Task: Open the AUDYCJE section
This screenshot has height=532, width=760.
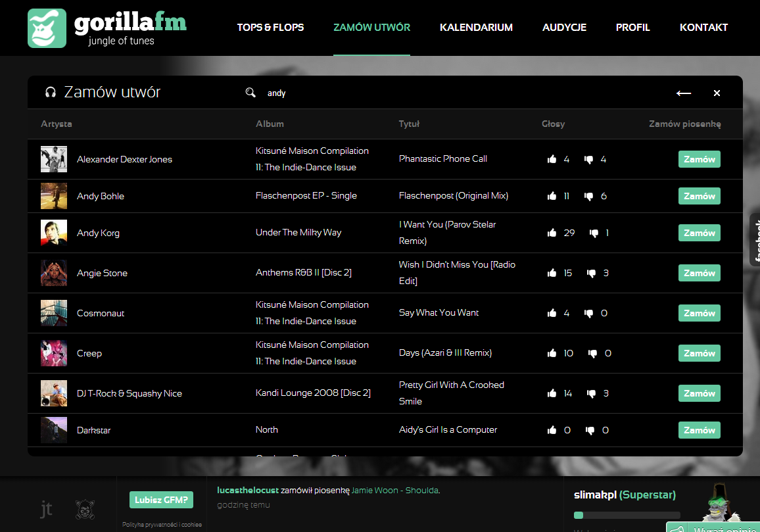Action: [564, 28]
